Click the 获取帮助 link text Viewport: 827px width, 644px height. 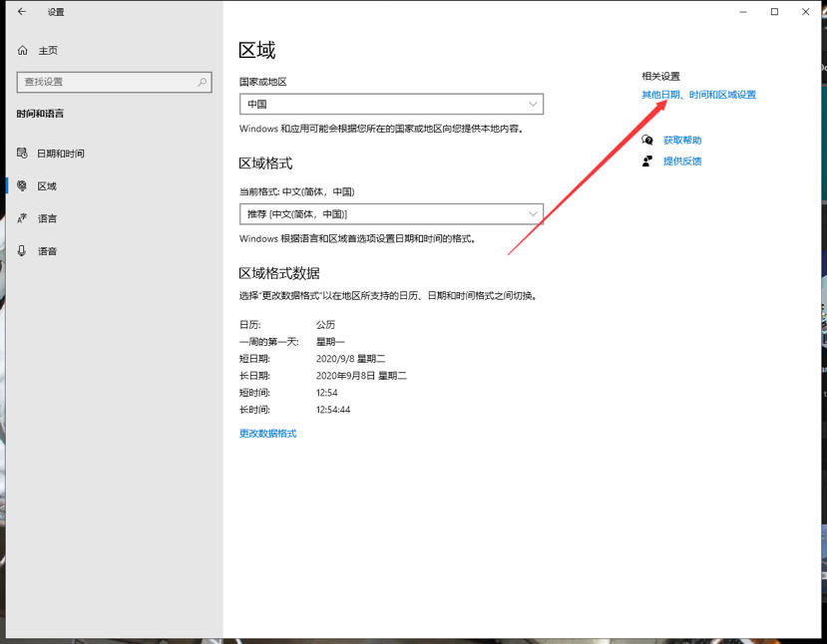coord(682,141)
